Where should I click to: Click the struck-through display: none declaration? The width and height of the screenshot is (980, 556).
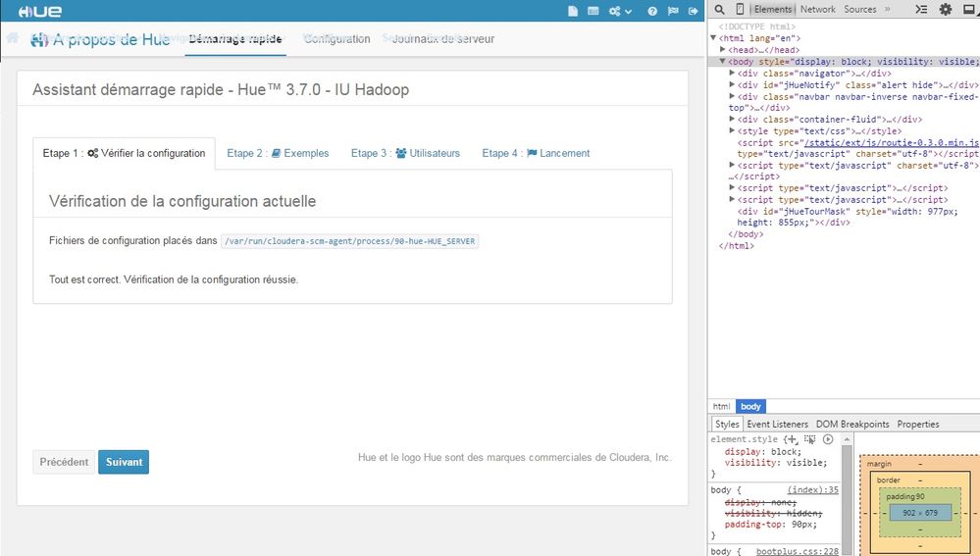coord(760,502)
